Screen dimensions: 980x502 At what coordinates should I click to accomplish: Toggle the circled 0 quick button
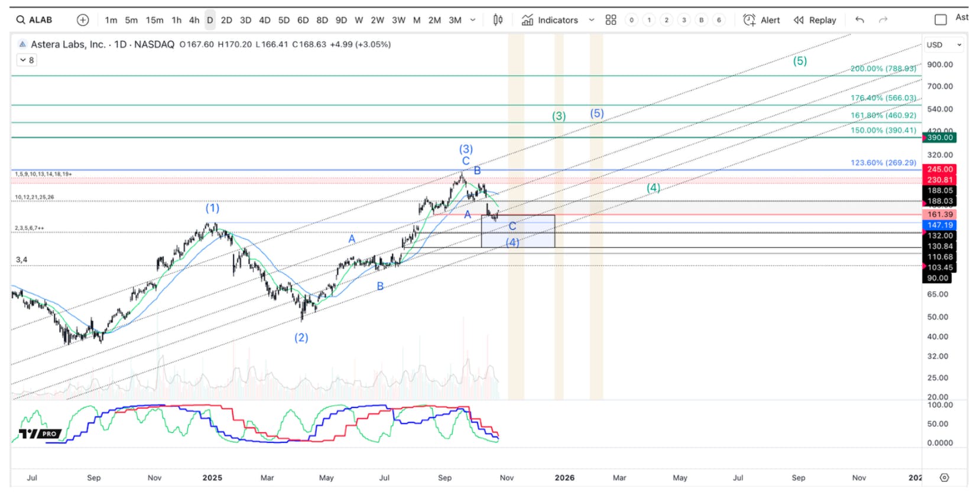point(631,20)
